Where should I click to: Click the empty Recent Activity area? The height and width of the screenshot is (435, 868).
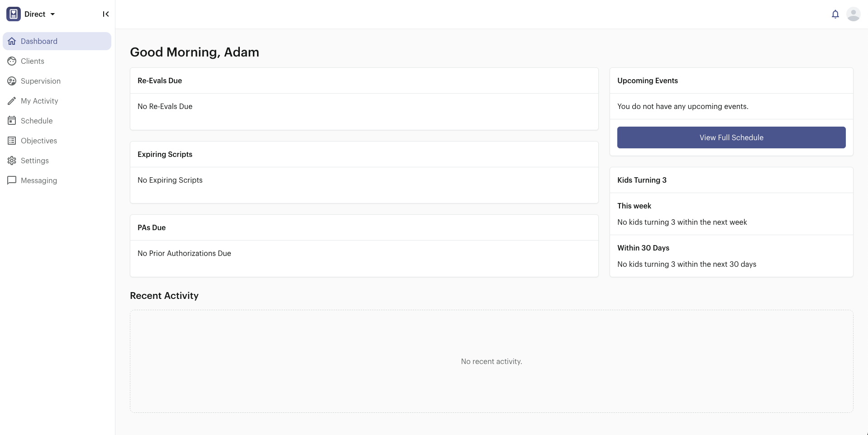tap(491, 361)
